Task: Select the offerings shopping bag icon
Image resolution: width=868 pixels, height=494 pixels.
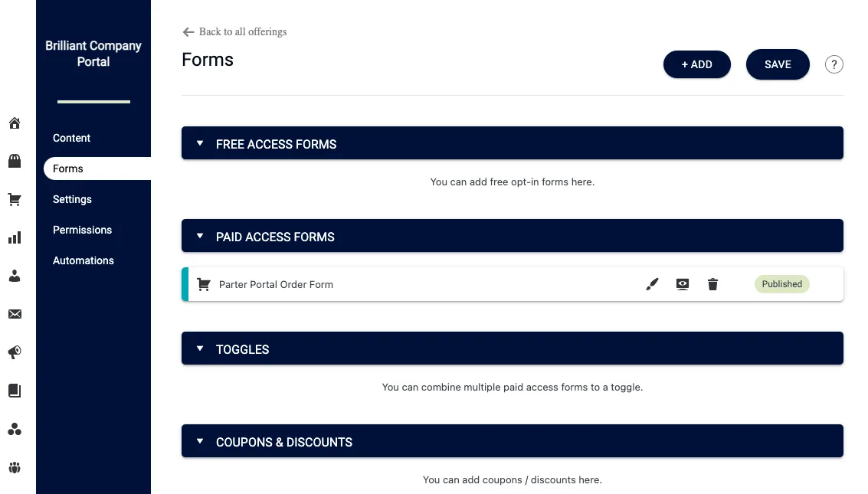Action: pyautogui.click(x=15, y=161)
